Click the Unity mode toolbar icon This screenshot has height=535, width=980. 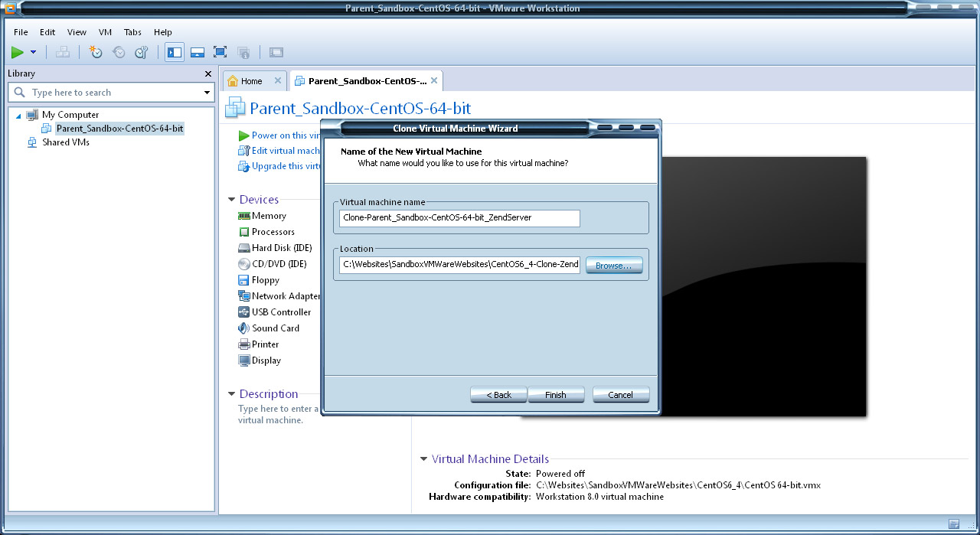(243, 52)
